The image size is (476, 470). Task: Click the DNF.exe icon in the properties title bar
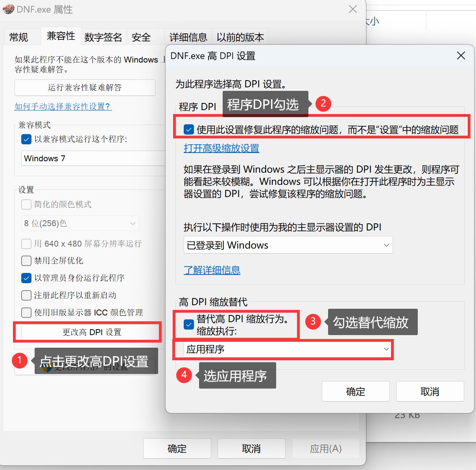click(x=8, y=9)
